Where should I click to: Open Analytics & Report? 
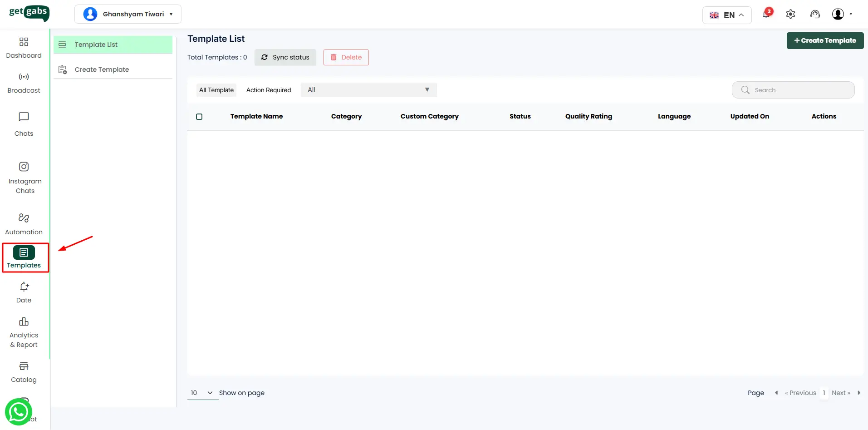click(24, 332)
